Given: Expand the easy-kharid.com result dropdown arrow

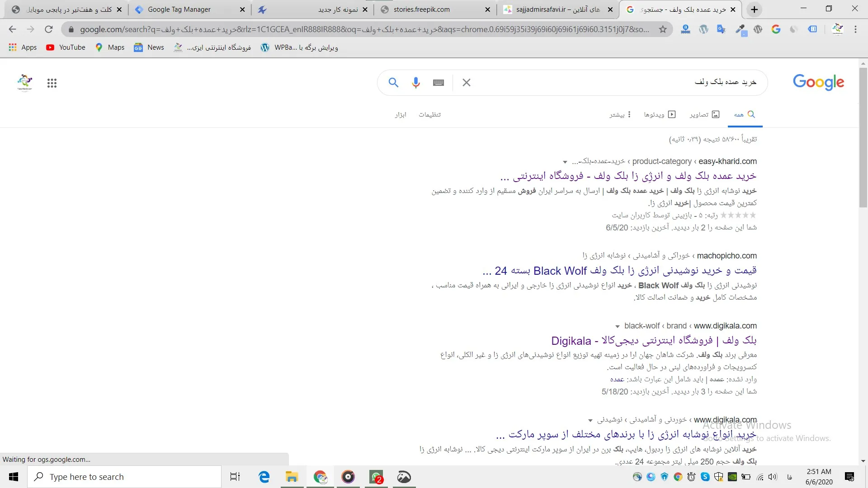Looking at the screenshot, I should pos(565,162).
